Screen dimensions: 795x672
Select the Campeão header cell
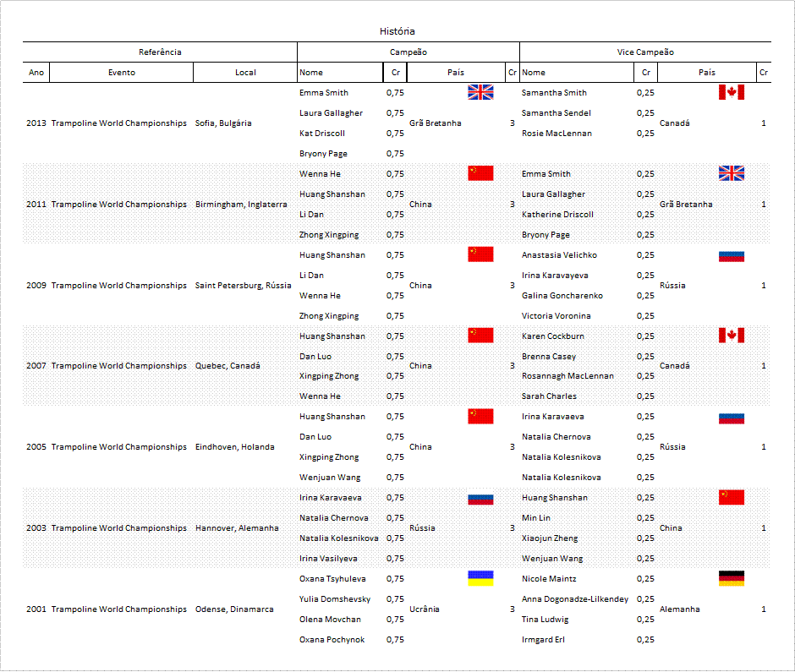[408, 52]
